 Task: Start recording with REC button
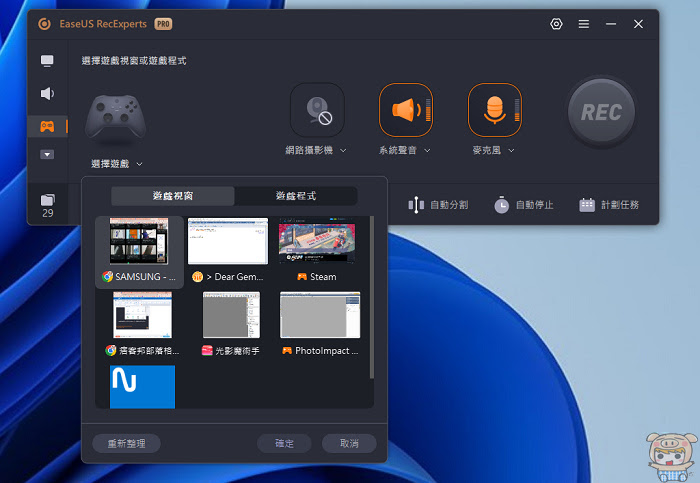(x=601, y=112)
